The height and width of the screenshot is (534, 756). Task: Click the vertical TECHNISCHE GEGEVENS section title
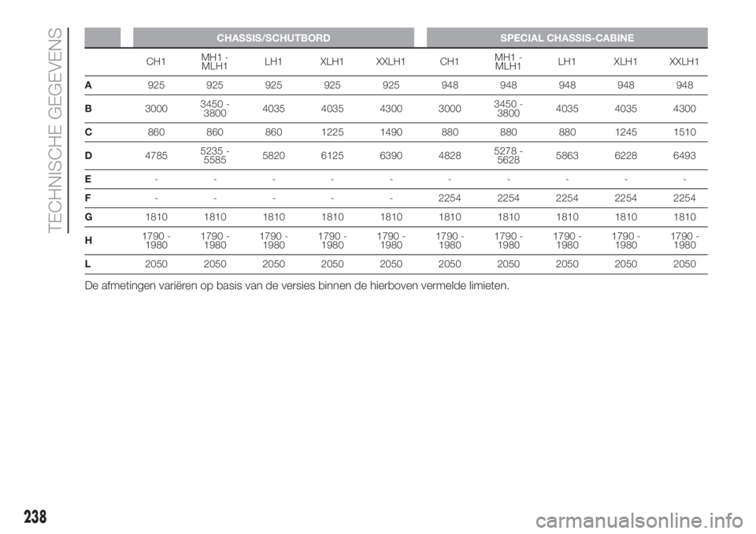click(55, 130)
